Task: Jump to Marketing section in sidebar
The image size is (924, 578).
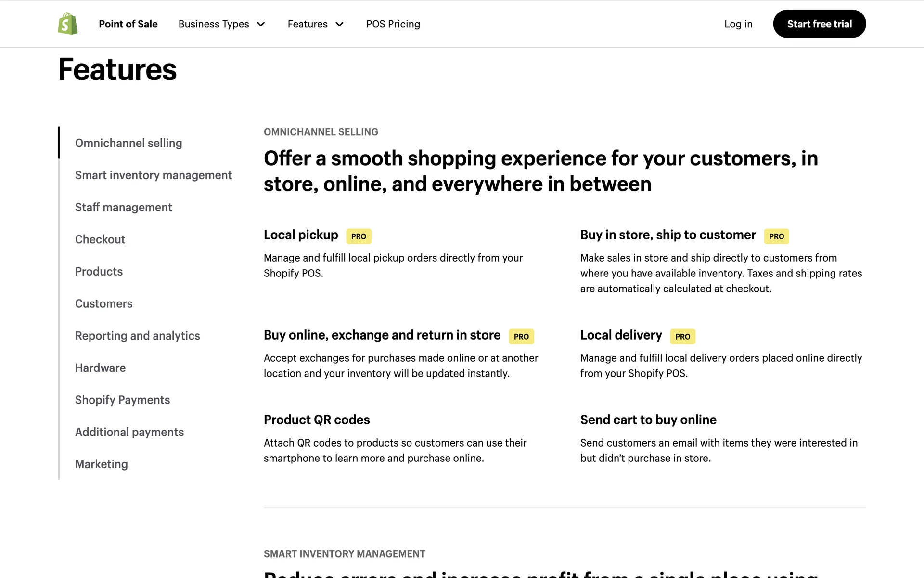Action: point(102,464)
